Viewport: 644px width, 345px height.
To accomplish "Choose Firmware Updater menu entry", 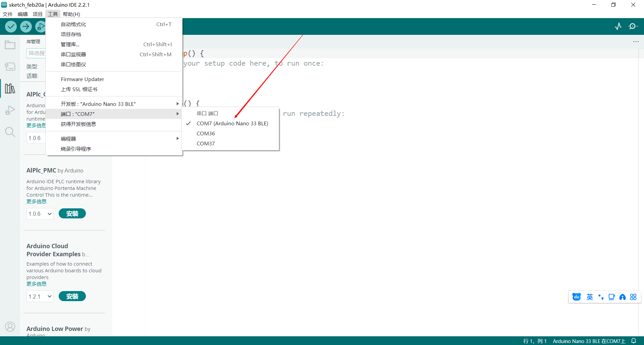I will [114, 79].
